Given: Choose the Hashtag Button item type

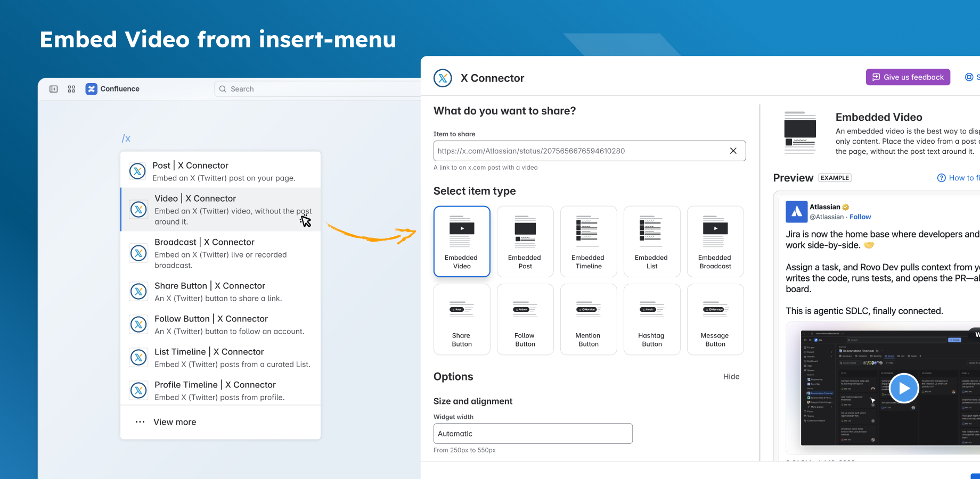Looking at the screenshot, I should 652,319.
